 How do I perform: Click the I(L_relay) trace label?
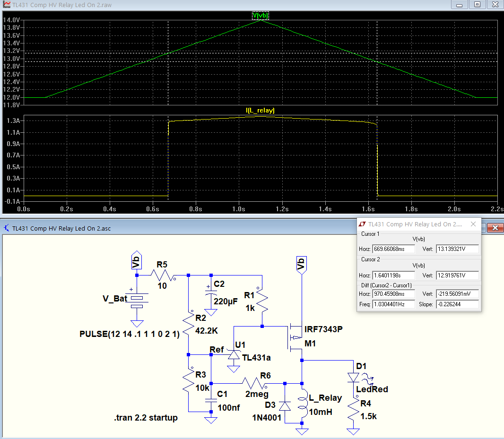pyautogui.click(x=260, y=110)
